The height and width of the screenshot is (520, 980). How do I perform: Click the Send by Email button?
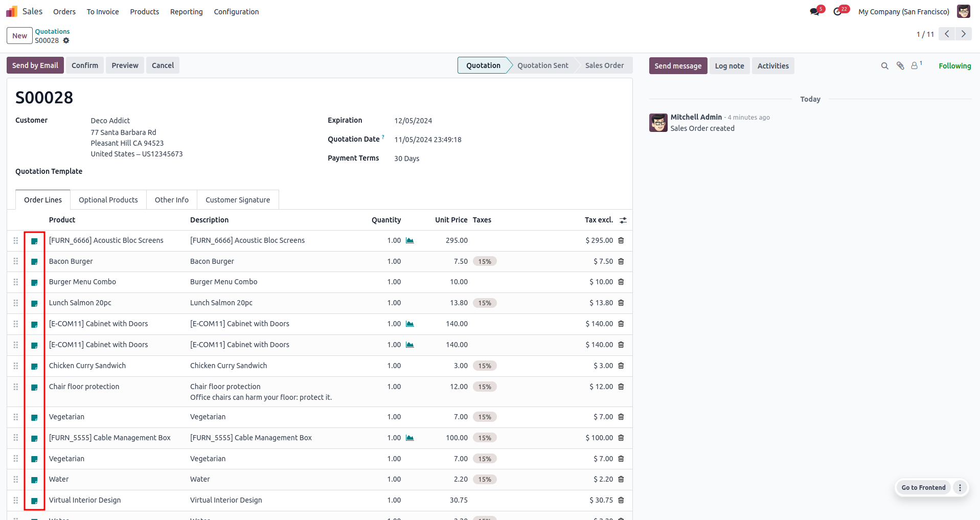[x=35, y=65]
